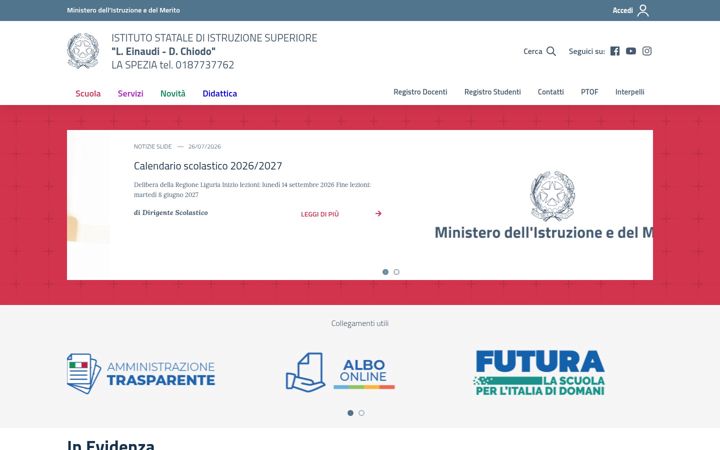
Task: Click the Notizie Slide category label
Action: [x=152, y=146]
